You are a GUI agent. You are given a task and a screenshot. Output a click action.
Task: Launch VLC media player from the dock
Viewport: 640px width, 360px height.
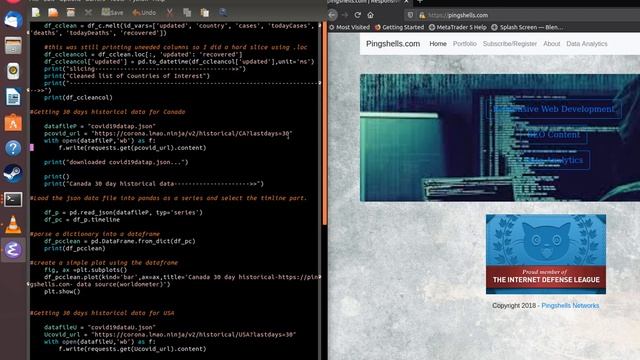click(13, 224)
